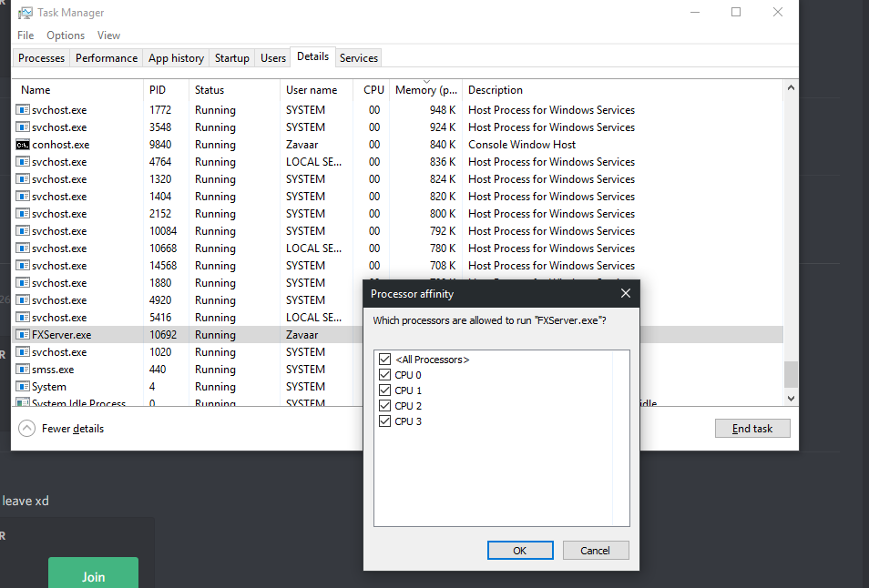Click icon of svchost.exe PID 10084
This screenshot has height=588, width=869.
click(23, 231)
